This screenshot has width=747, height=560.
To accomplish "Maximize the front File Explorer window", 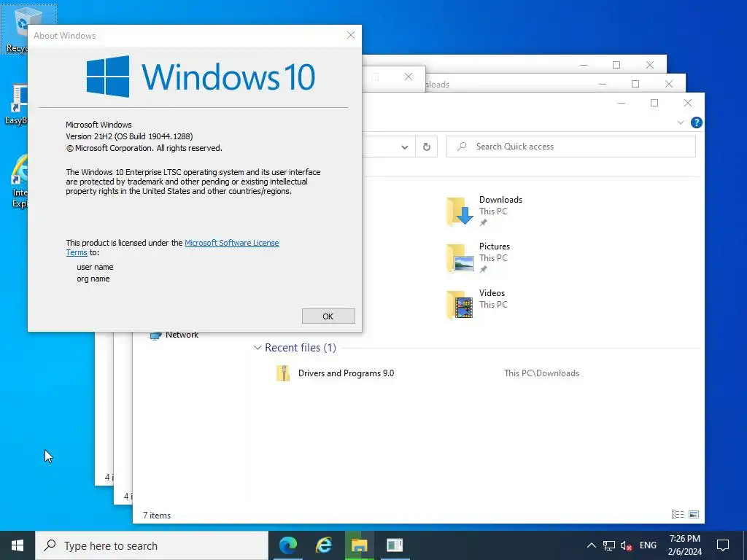I will pyautogui.click(x=654, y=103).
